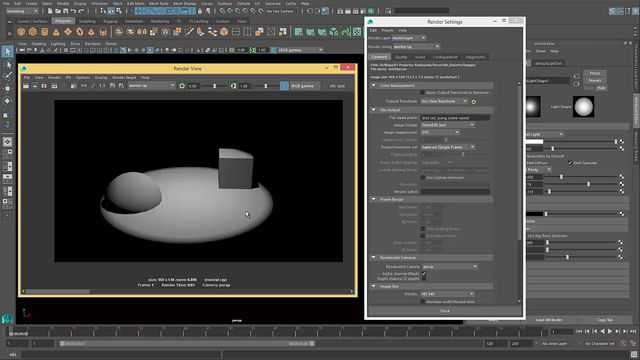Click the Close button in Render Settings
Image resolution: width=640 pixels, height=360 pixels.
click(444, 311)
